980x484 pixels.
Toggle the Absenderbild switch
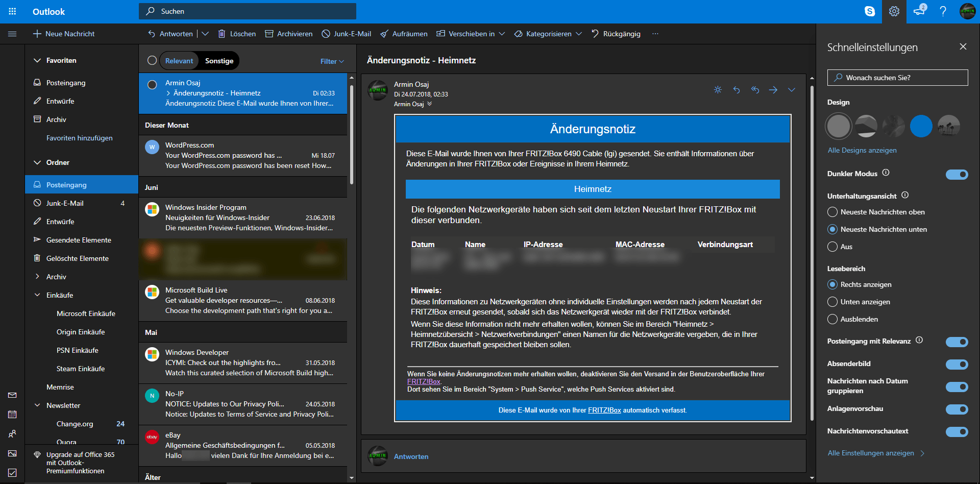(957, 365)
